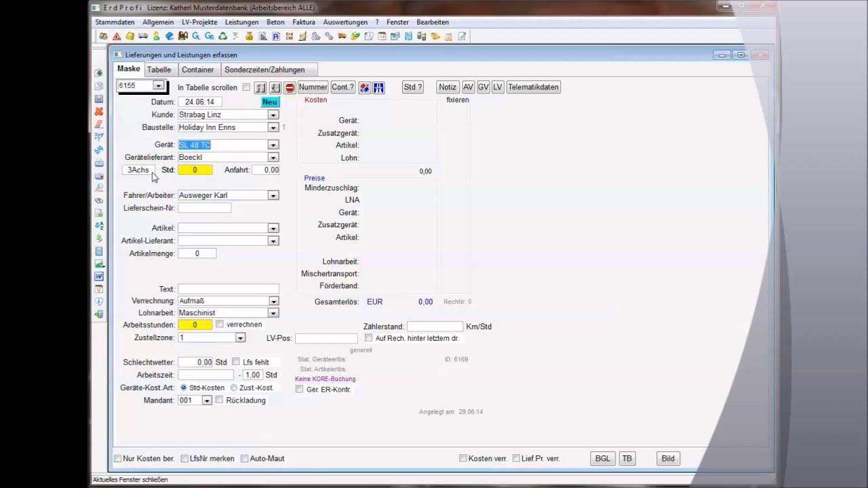Expand the Baustelle dropdown
Viewport: 868px width, 488px height.
[273, 127]
